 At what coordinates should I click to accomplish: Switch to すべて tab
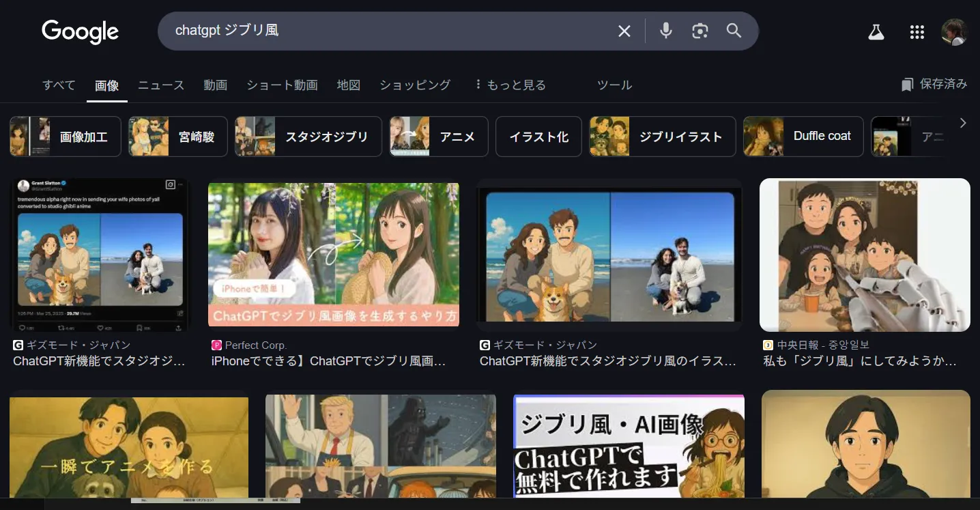59,85
